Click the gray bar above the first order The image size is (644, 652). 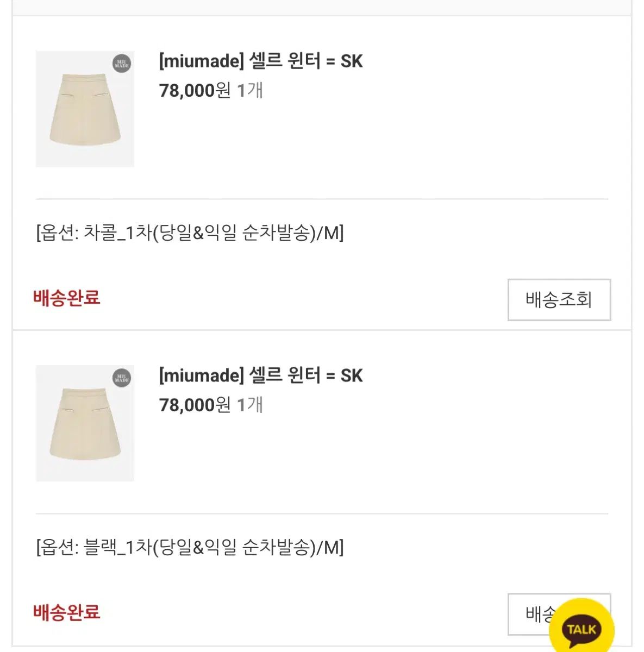322,7
